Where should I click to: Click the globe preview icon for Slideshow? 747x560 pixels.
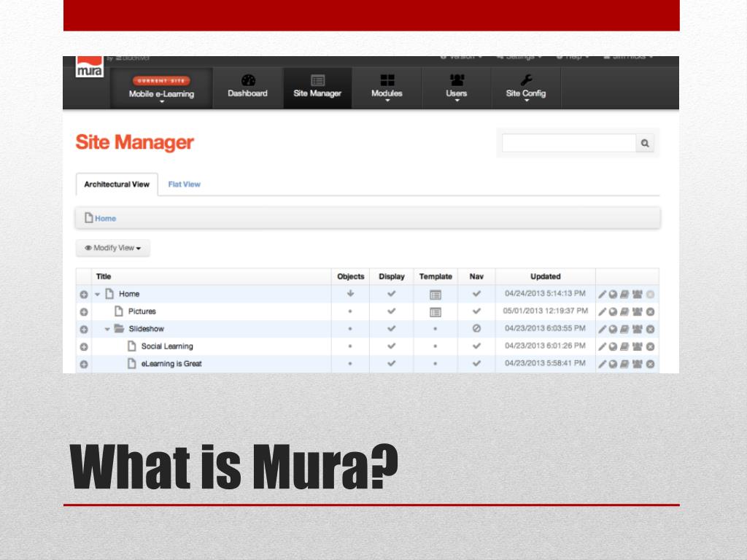(613, 329)
